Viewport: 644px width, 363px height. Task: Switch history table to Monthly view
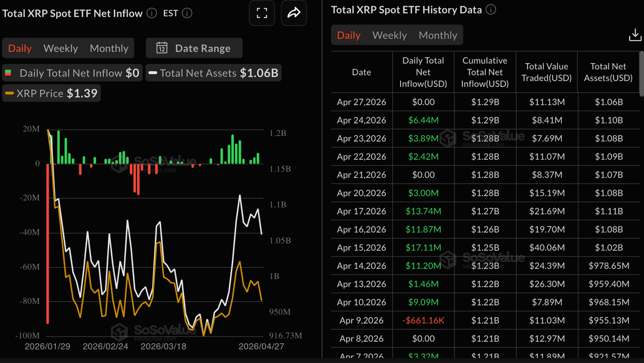click(438, 35)
